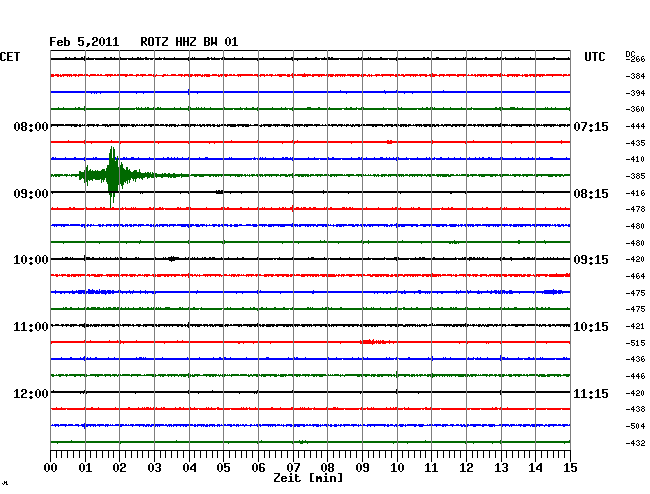
Task: Click the DC offset value '-385'
Action: pyautogui.click(x=635, y=176)
